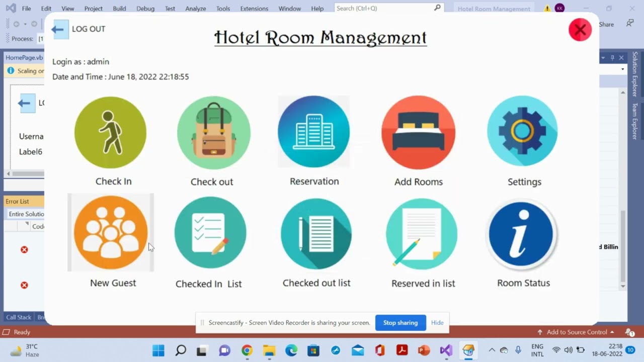The image size is (644, 362).
Task: Close the Hotel Room Management form with red X
Action: tap(580, 30)
